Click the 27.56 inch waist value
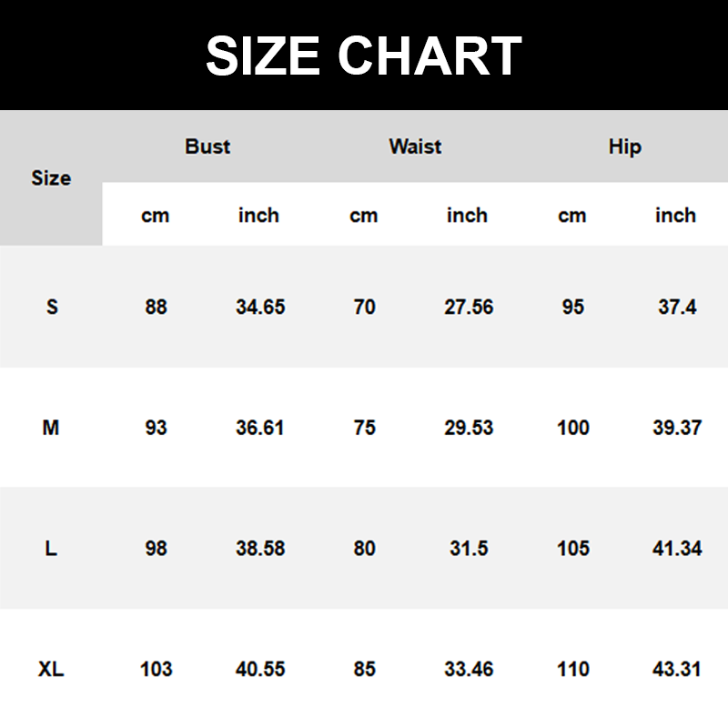 pos(469,307)
